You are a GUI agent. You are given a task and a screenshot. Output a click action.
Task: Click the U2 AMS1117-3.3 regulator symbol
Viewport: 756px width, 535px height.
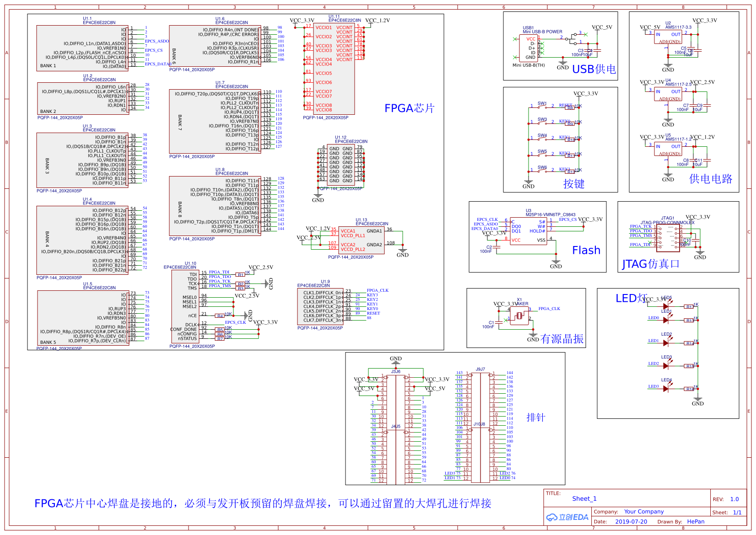click(669, 37)
